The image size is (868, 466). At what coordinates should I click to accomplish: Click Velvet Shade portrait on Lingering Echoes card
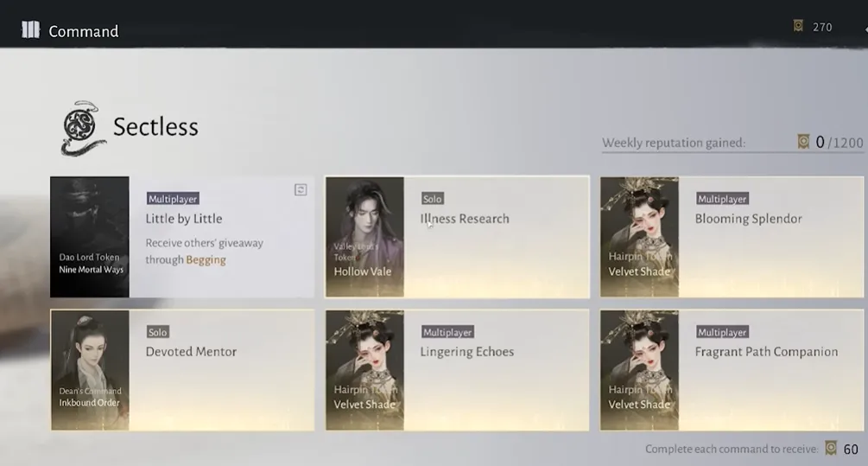(x=364, y=370)
